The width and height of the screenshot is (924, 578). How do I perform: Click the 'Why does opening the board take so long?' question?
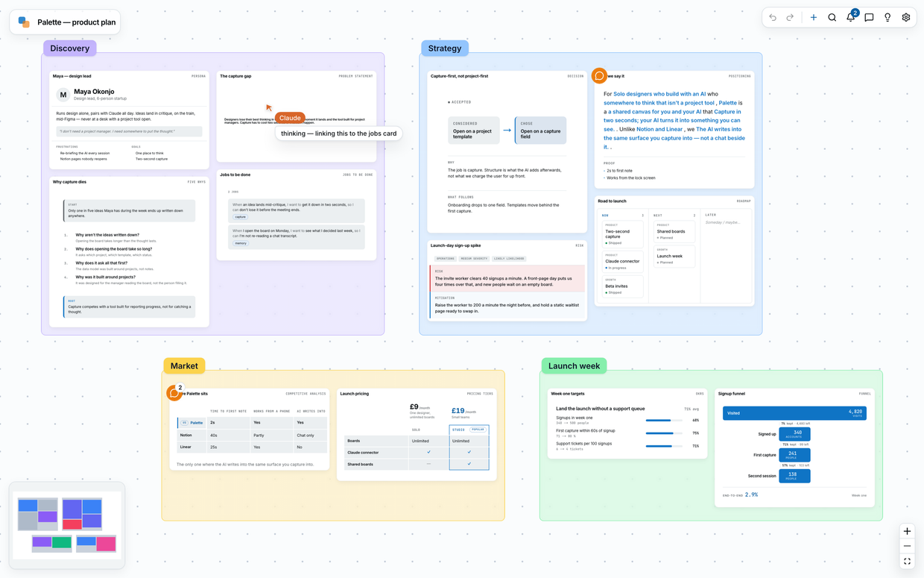point(113,249)
